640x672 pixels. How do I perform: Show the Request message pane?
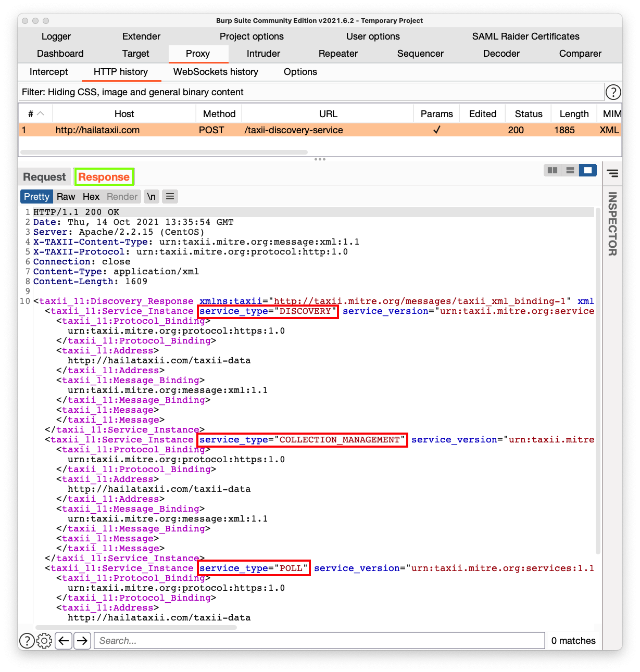(44, 177)
